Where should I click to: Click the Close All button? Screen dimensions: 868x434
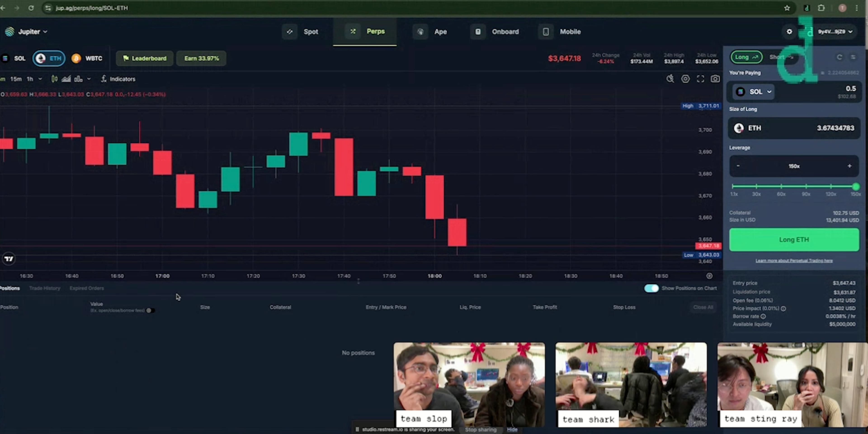pyautogui.click(x=703, y=307)
